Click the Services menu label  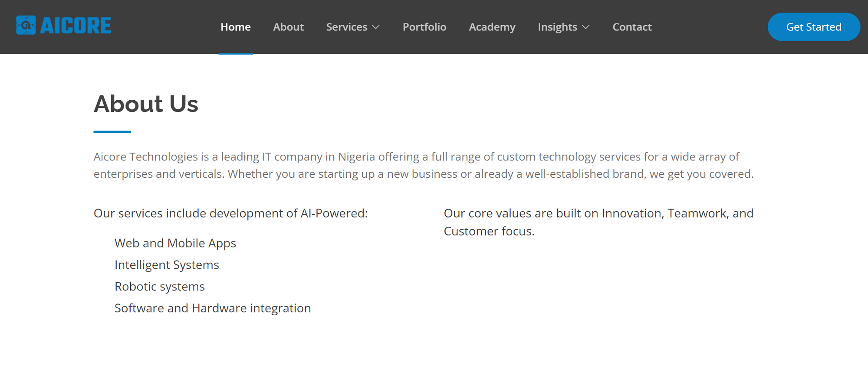coord(346,27)
